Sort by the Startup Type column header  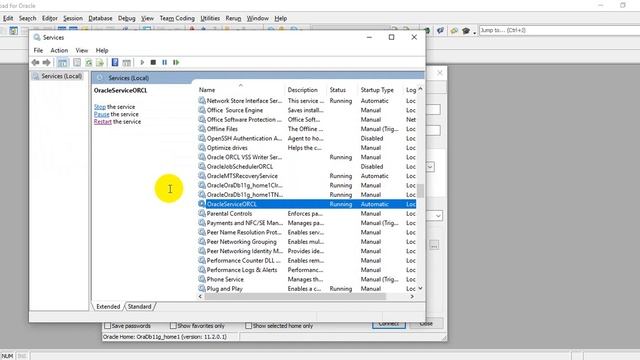coord(380,90)
